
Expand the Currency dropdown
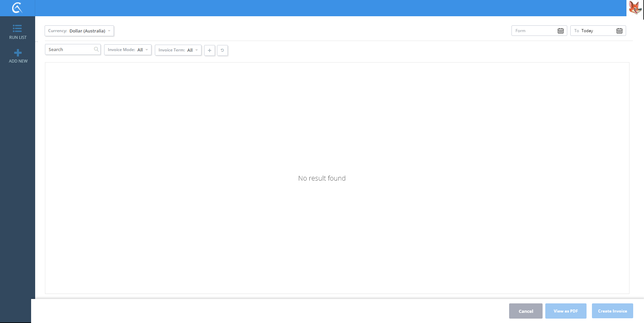pyautogui.click(x=79, y=31)
